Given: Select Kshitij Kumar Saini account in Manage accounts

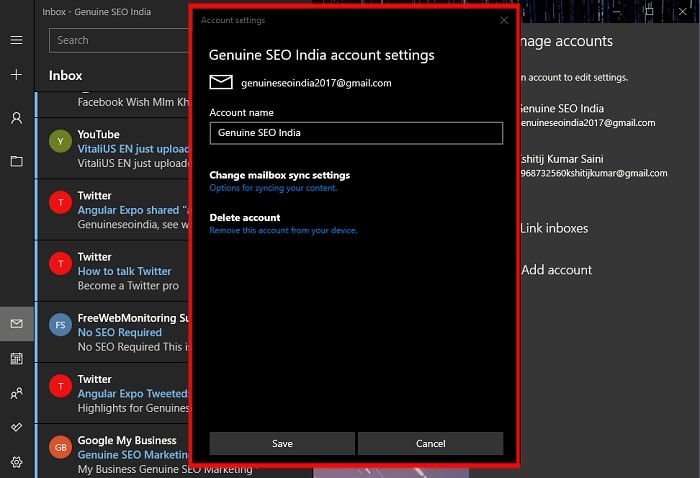Looking at the screenshot, I should [594, 166].
